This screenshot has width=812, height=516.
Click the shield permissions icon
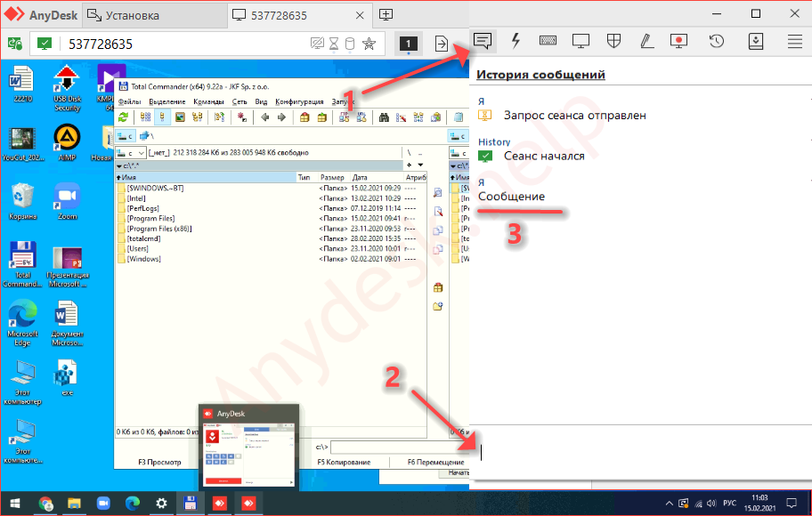613,41
